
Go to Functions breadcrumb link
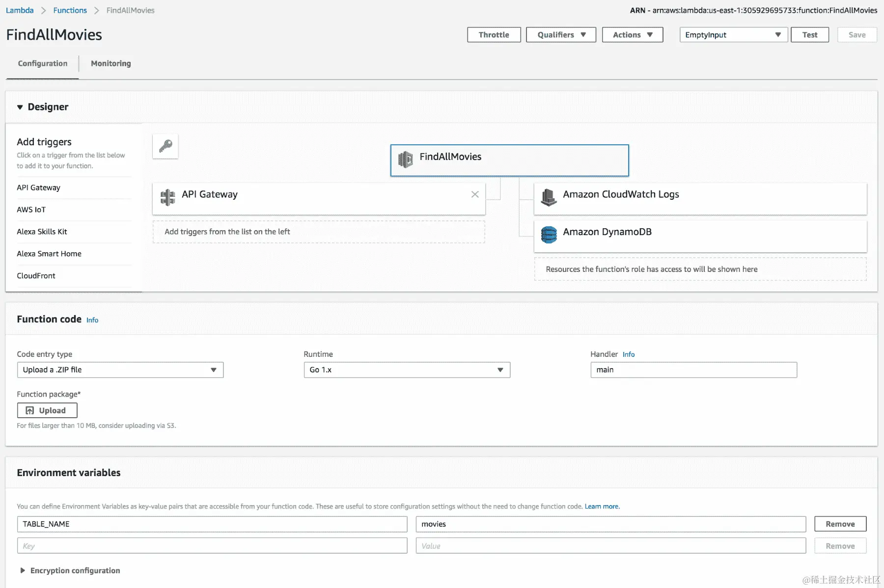[x=70, y=10]
